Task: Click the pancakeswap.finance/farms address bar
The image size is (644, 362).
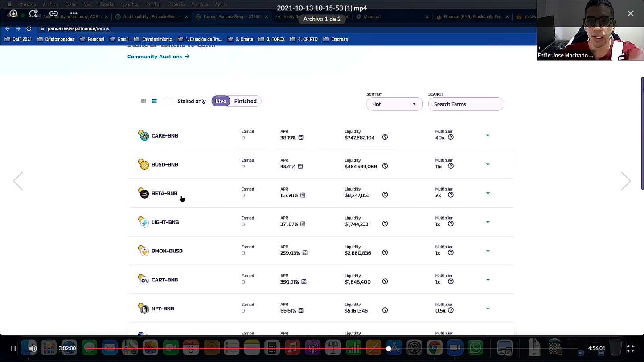Action: point(78,28)
